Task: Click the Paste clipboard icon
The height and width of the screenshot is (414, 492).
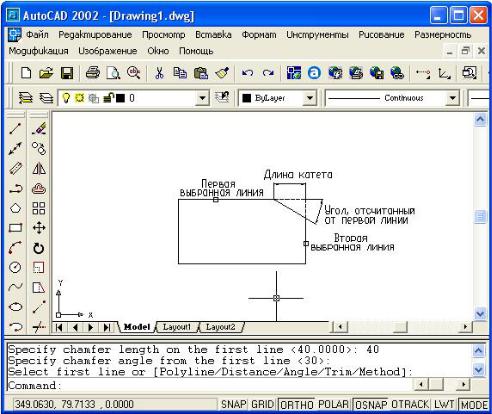Action: pos(201,73)
